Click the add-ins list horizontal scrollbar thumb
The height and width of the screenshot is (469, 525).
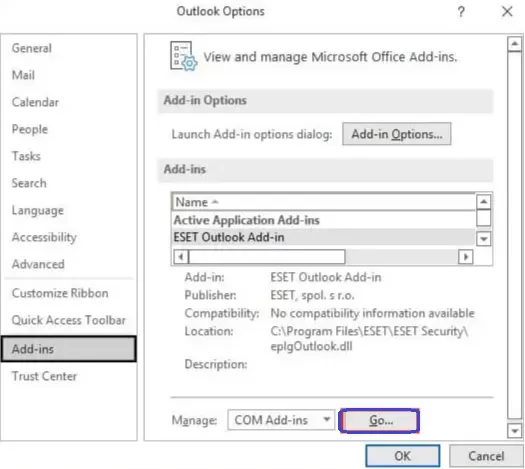(267, 257)
